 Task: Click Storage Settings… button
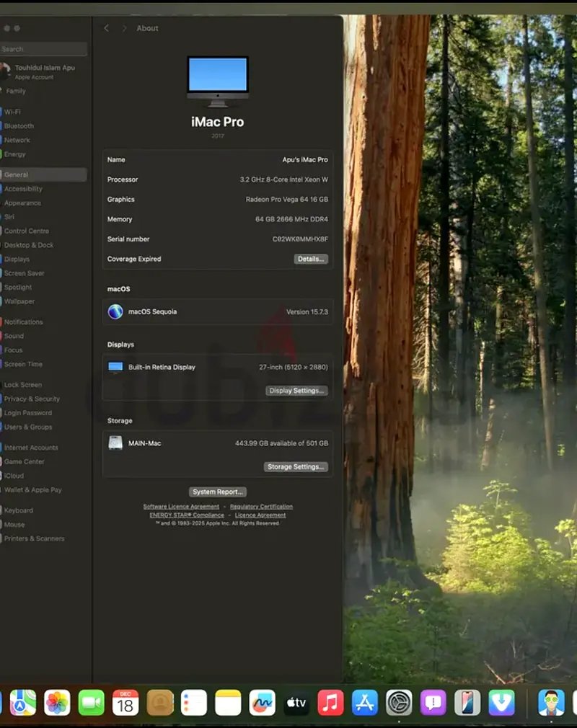pyautogui.click(x=296, y=467)
